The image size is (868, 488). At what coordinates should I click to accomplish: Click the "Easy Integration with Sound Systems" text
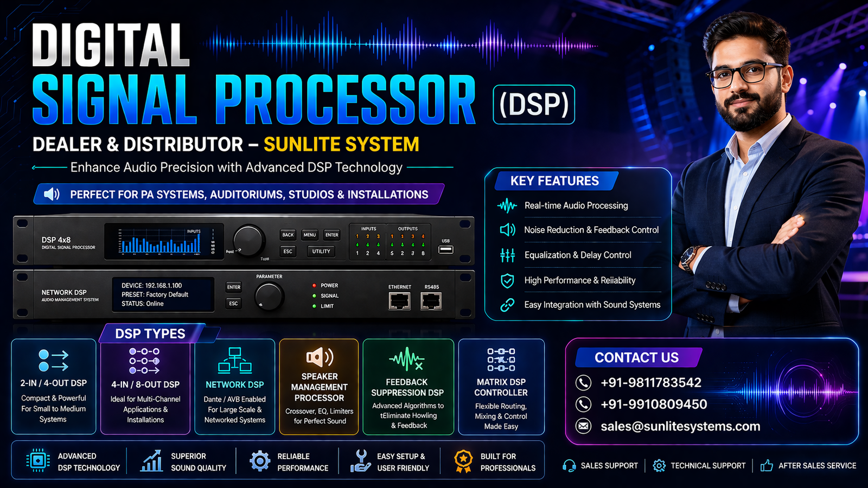pyautogui.click(x=592, y=305)
